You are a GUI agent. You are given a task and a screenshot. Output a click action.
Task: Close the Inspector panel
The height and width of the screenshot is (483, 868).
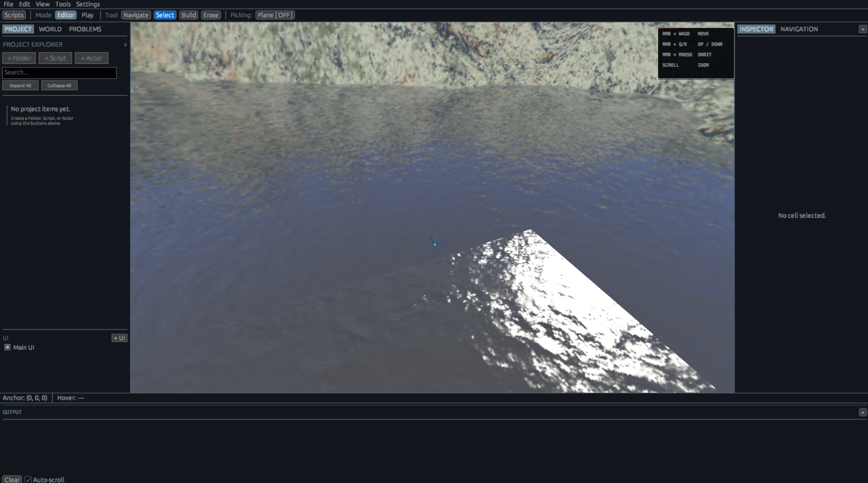tap(863, 29)
